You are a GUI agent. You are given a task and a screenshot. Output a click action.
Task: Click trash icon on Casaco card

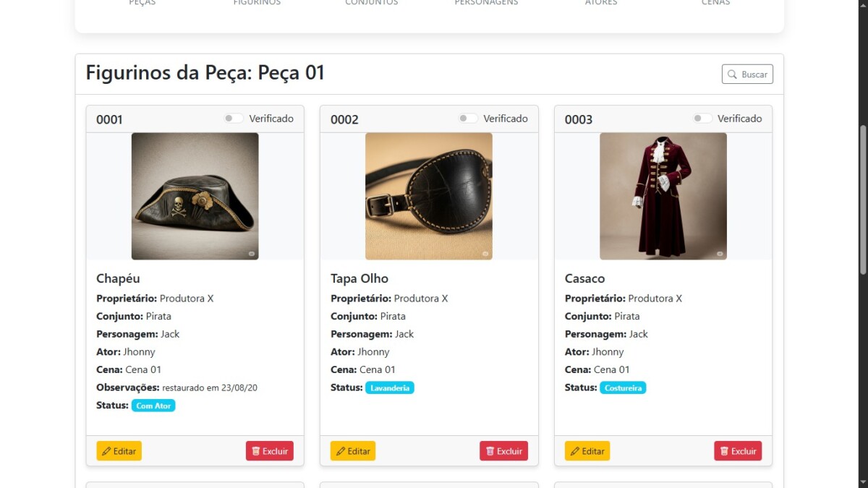pyautogui.click(x=724, y=451)
